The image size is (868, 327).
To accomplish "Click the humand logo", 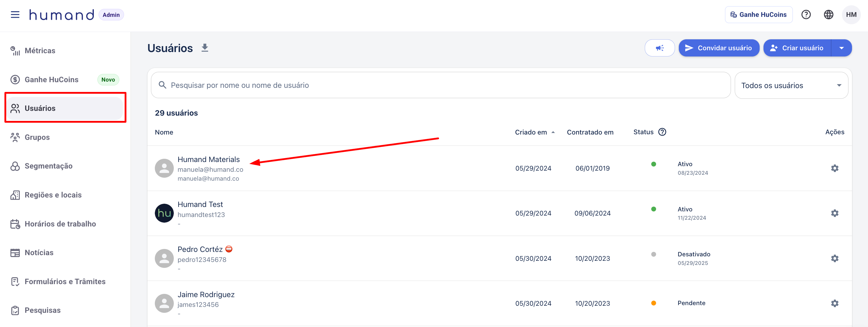I will point(61,15).
